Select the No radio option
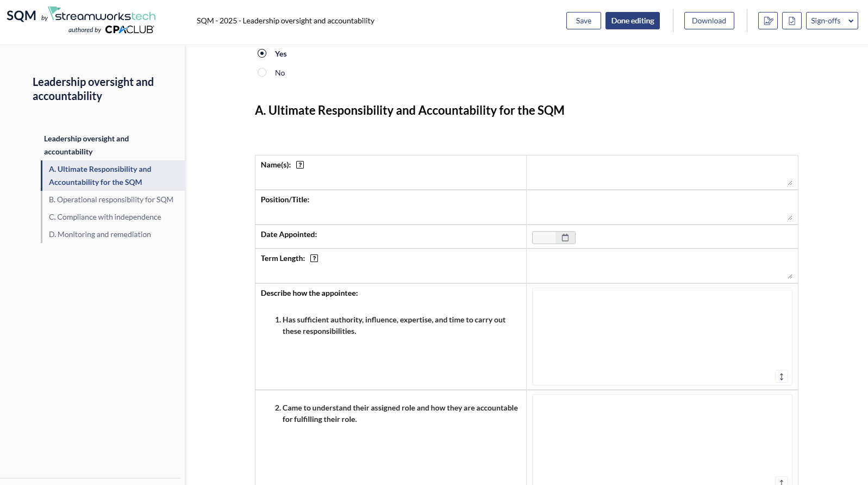The height and width of the screenshot is (485, 868). tap(262, 72)
